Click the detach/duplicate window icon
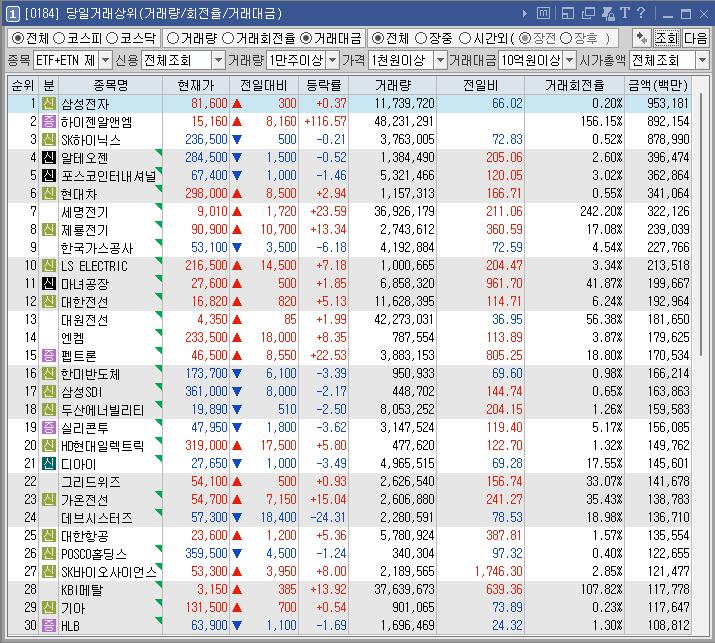 (x=588, y=14)
